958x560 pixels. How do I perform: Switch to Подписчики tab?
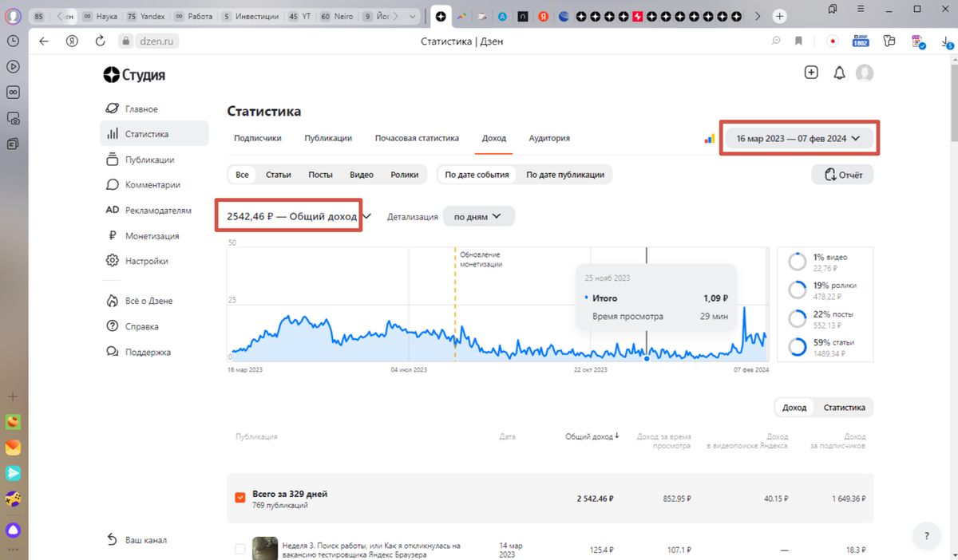(257, 138)
